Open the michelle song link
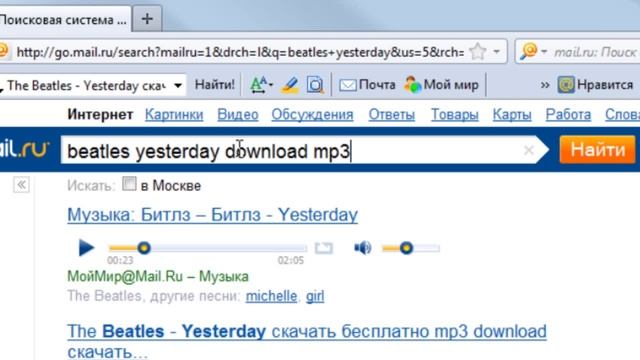 coord(271,296)
